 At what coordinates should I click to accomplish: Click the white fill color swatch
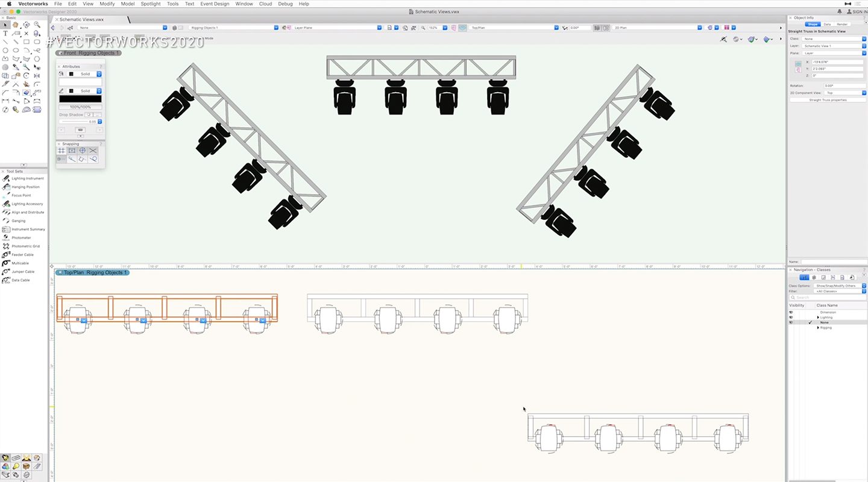(80, 82)
